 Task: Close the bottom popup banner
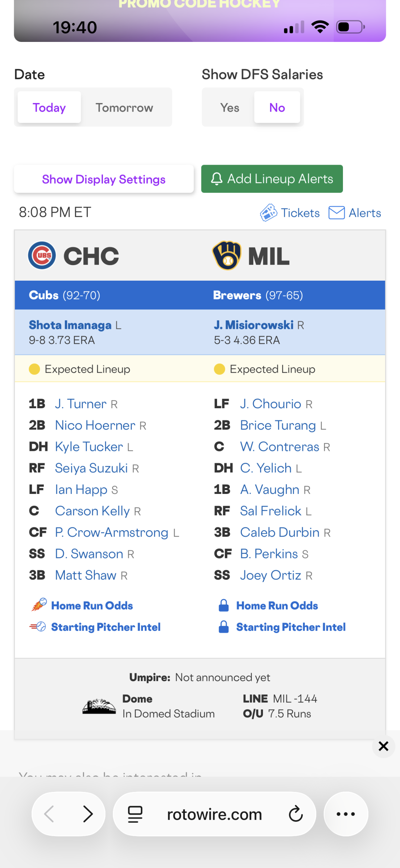pyautogui.click(x=383, y=746)
